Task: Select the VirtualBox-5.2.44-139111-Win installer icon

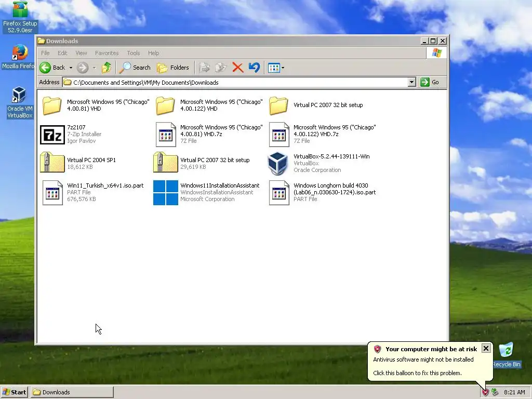Action: 278,164
